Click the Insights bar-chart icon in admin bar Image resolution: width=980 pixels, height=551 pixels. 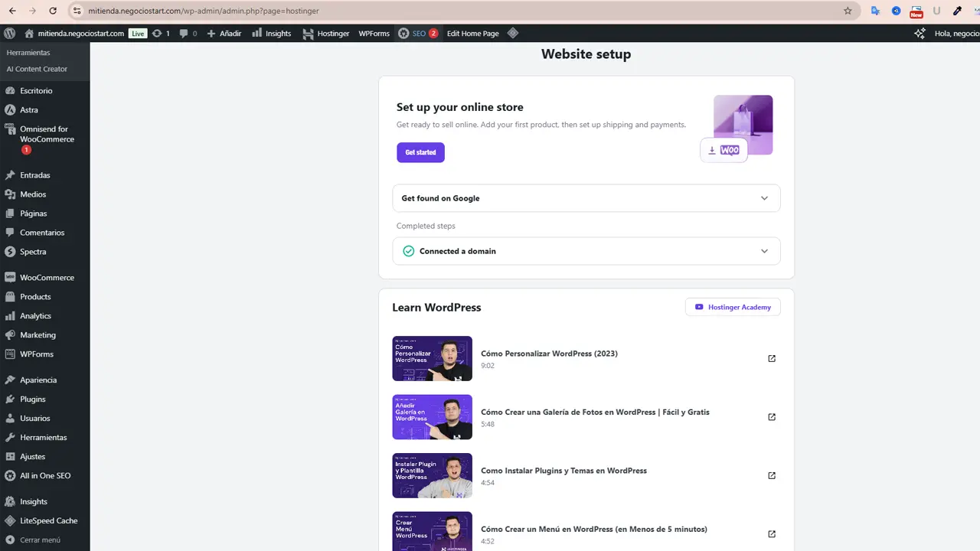tap(257, 33)
